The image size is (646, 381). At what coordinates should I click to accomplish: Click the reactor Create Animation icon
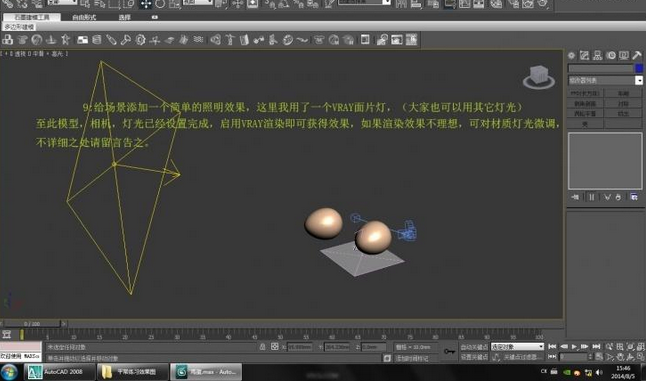[x=412, y=40]
